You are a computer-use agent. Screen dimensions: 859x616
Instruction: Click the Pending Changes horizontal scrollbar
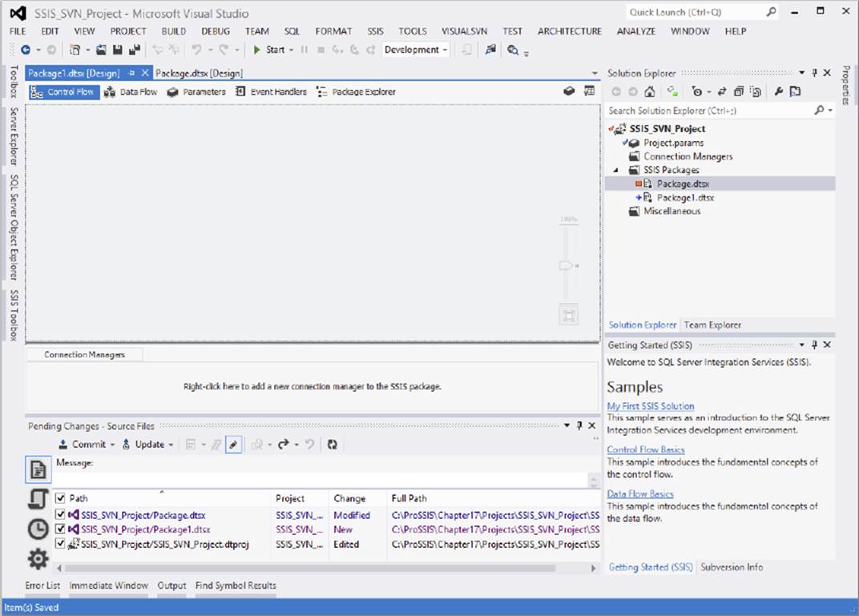pos(310,569)
